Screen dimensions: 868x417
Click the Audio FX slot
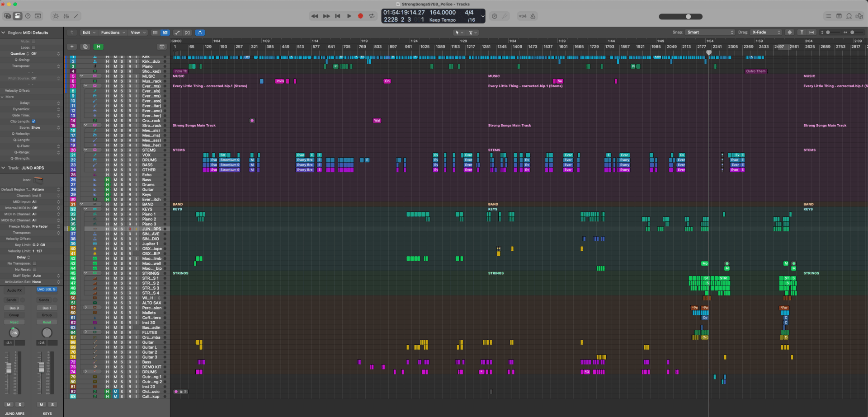click(14, 290)
